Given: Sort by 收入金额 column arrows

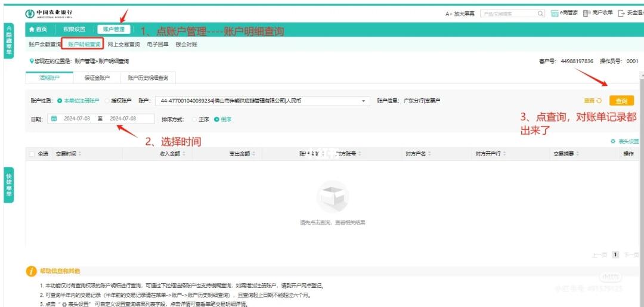Looking at the screenshot, I should (184, 154).
